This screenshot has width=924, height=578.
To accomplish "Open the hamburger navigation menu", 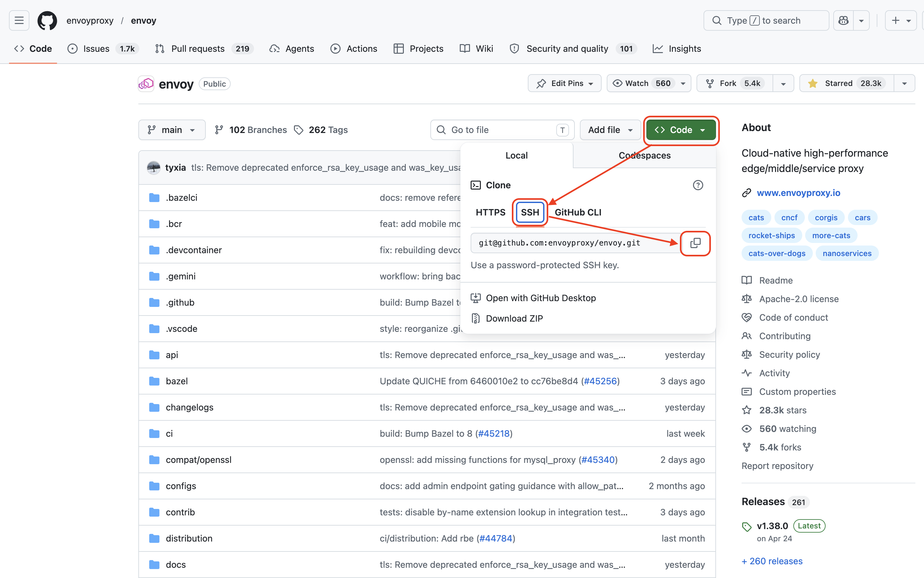I will 19,20.
